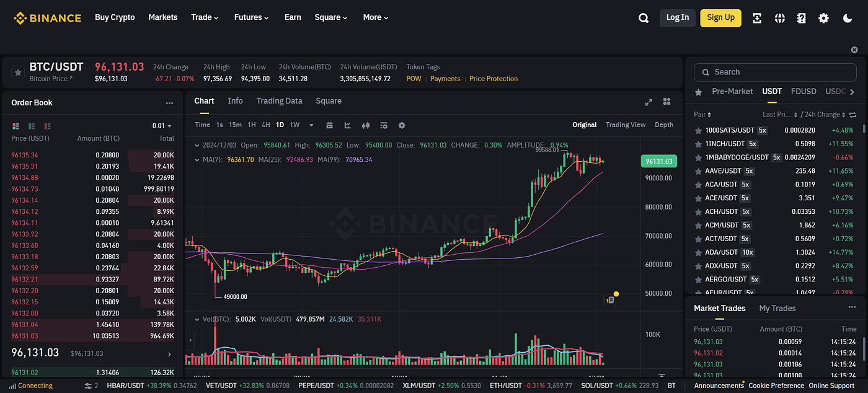
Task: Show bids-only order book view
Action: (32, 126)
